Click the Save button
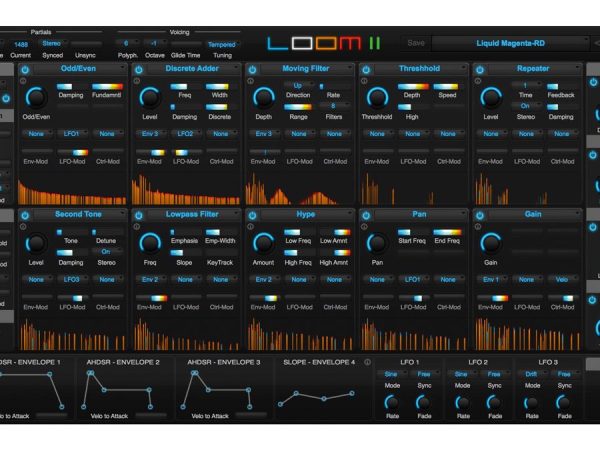Screen dimensions: 600x450 pyautogui.click(x=416, y=43)
